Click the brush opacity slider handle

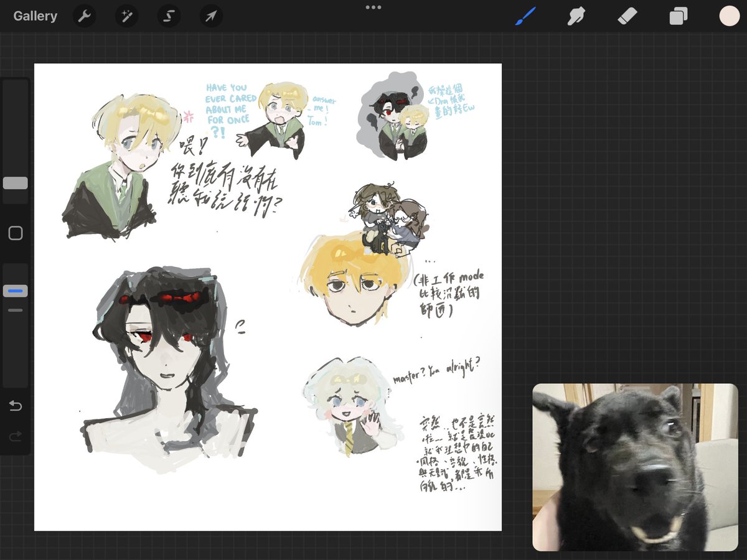[x=16, y=291]
